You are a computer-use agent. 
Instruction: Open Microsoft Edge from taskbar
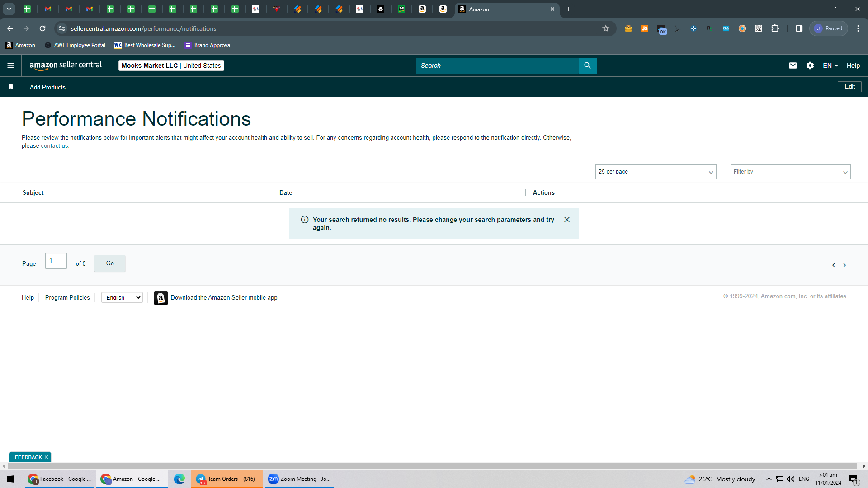click(x=179, y=479)
